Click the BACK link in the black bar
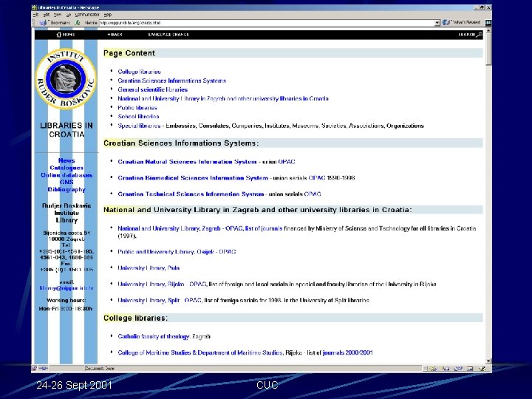 click(x=115, y=35)
